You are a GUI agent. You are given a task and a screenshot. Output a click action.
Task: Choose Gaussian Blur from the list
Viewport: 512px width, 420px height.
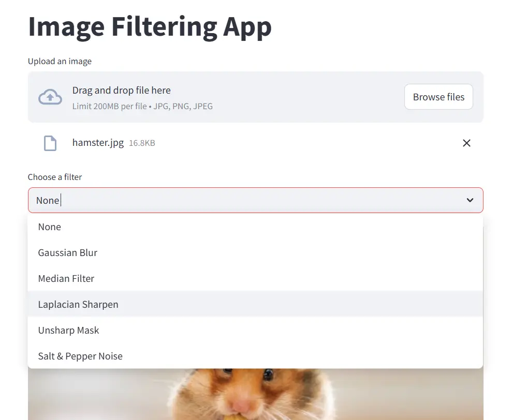[x=68, y=253]
